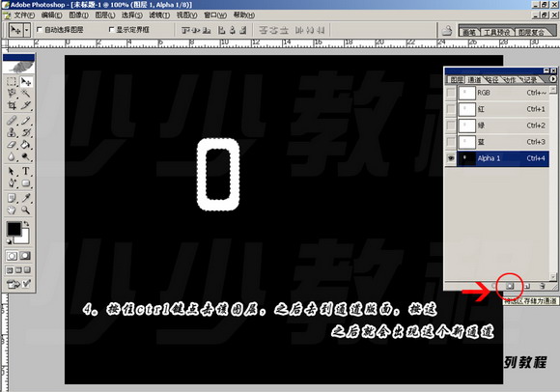Click Channels panel scrollbar down arrow

553,277
